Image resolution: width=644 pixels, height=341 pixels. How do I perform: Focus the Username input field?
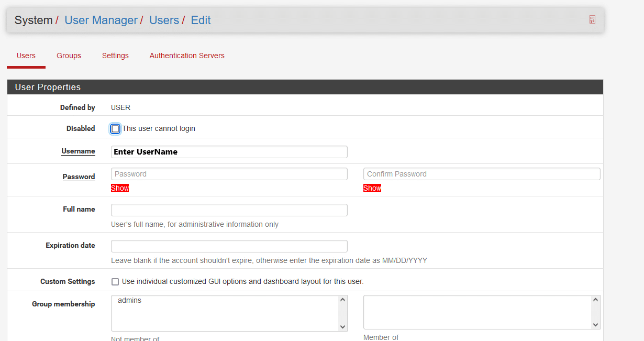[x=229, y=152]
